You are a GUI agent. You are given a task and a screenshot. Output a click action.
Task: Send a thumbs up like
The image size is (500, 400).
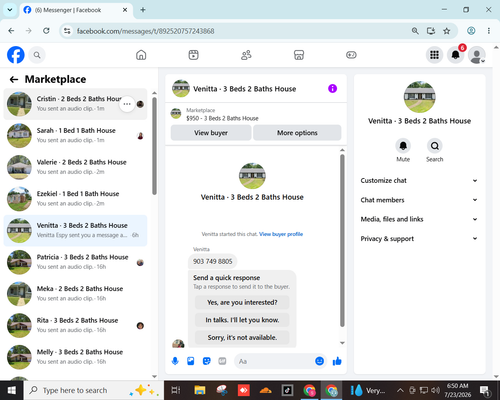click(337, 361)
